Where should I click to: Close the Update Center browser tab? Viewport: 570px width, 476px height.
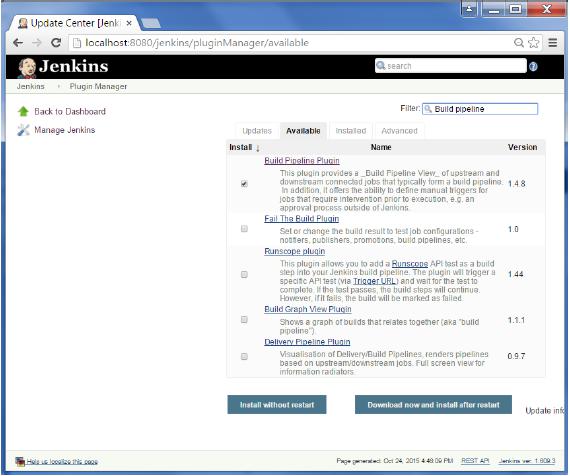[129, 23]
